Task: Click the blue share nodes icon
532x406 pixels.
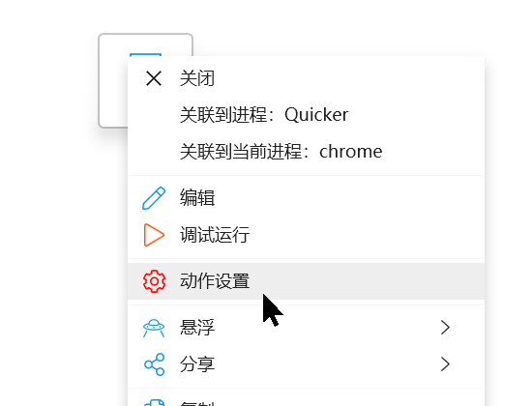Action: [x=155, y=364]
